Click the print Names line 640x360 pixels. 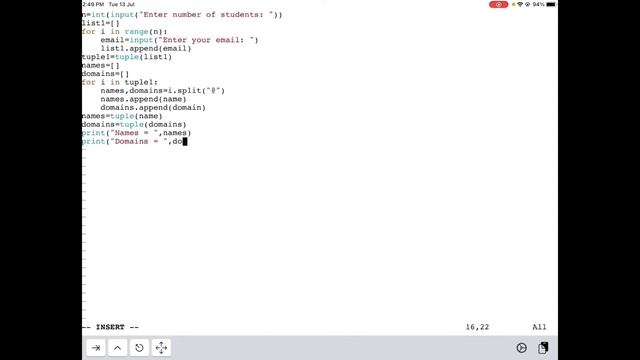coord(136,133)
